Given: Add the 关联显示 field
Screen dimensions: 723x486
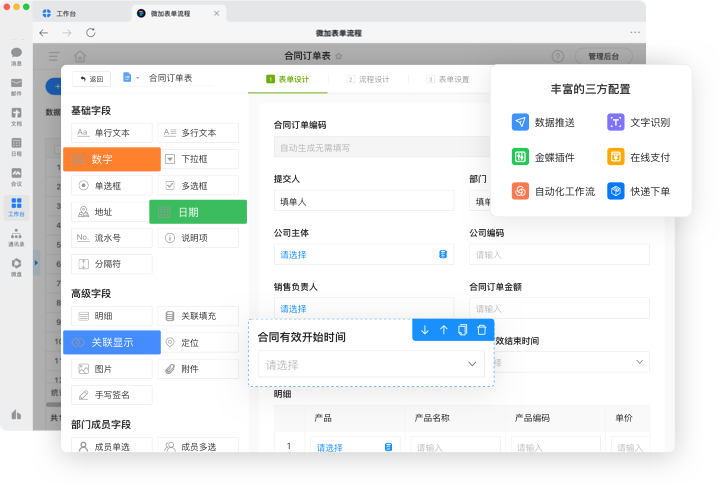Looking at the screenshot, I should coord(112,342).
